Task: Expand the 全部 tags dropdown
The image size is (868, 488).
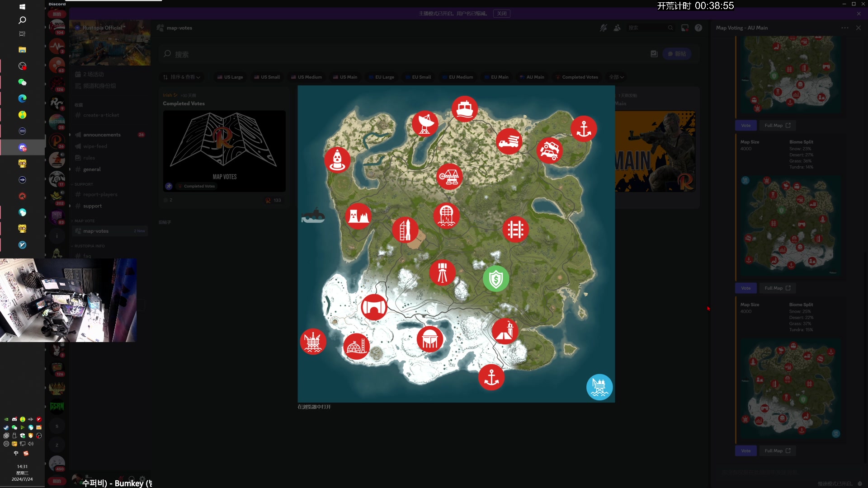Action: coord(616,77)
